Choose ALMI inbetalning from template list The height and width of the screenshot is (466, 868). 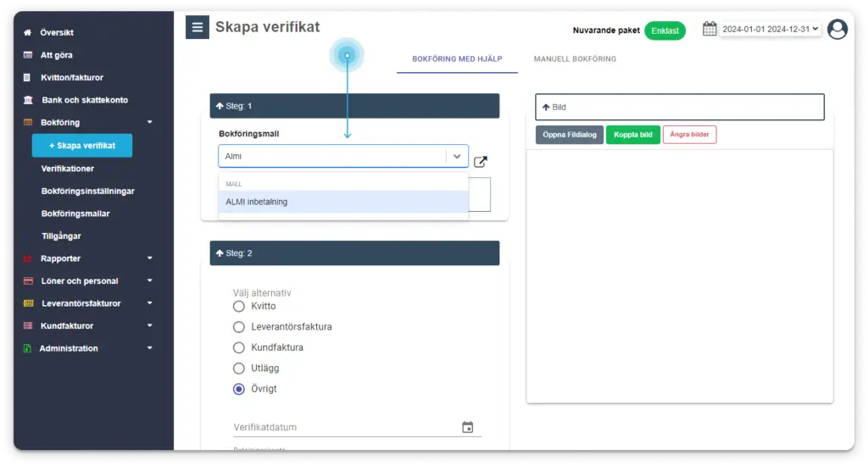coord(343,202)
